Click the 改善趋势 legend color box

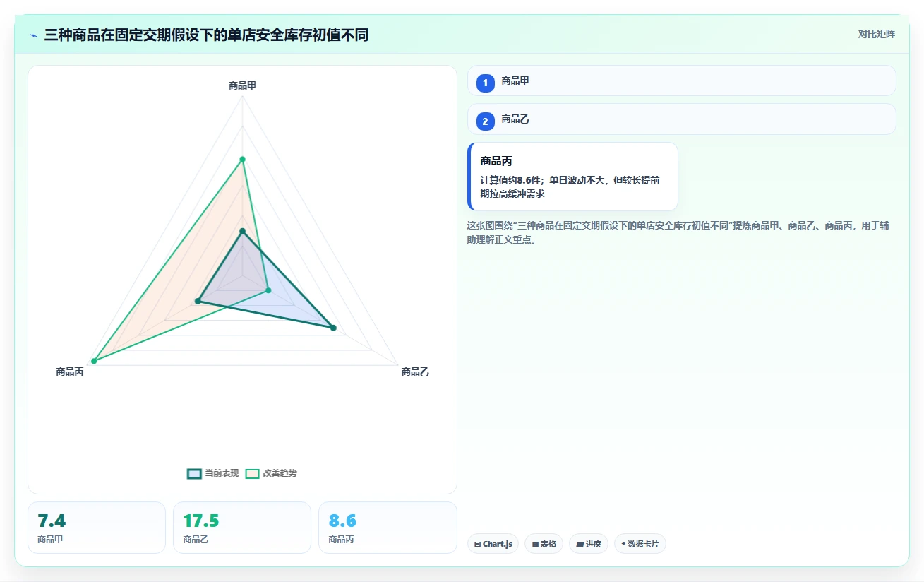point(253,473)
